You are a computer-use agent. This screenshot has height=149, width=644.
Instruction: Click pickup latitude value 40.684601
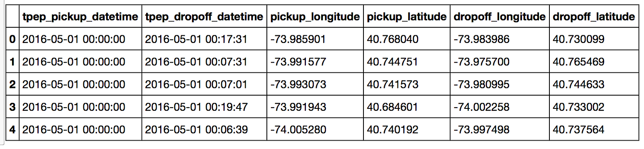(x=392, y=107)
